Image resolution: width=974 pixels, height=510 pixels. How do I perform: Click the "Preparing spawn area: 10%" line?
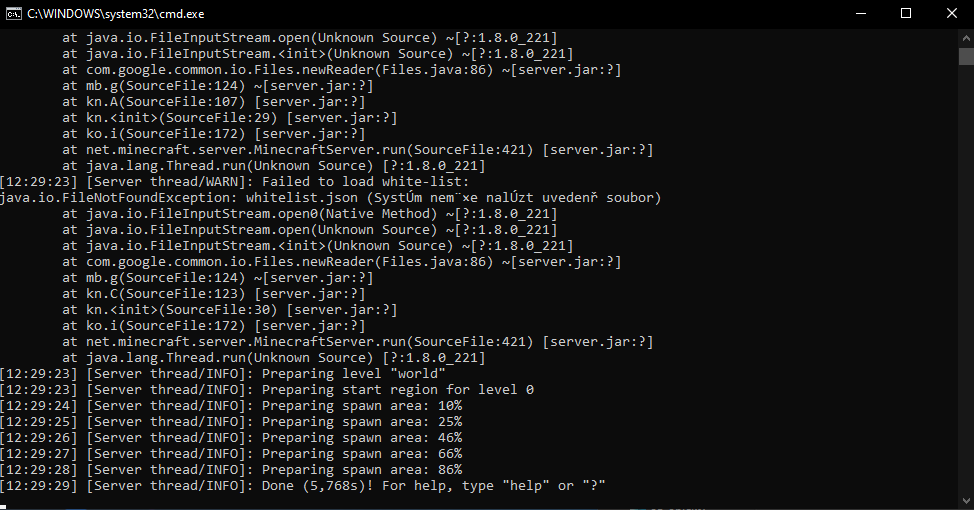(x=231, y=406)
